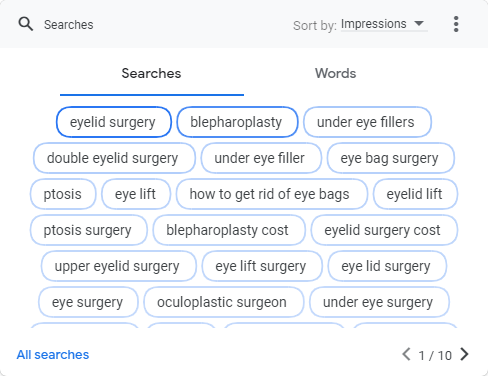Open the three-dot more options menu

(456, 24)
